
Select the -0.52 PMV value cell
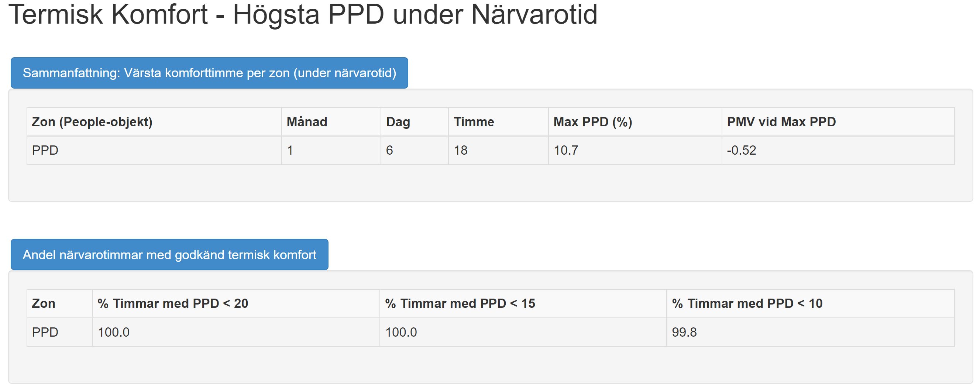741,150
